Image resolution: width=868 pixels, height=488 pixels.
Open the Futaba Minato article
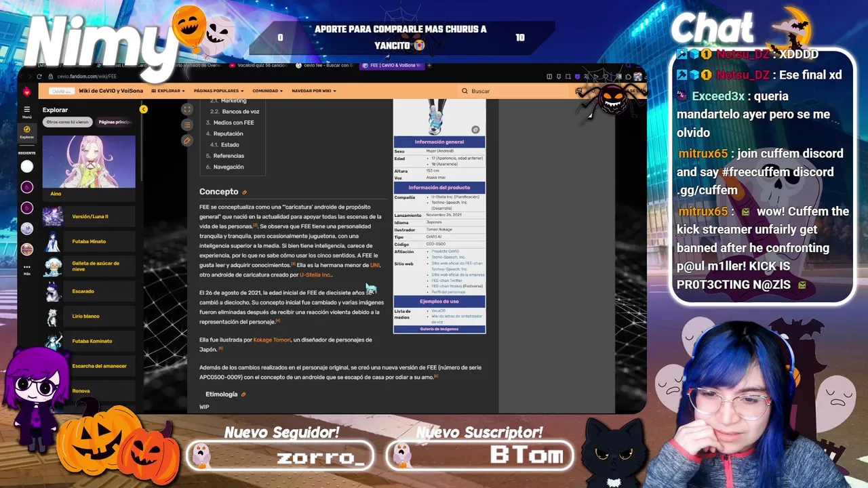point(89,241)
